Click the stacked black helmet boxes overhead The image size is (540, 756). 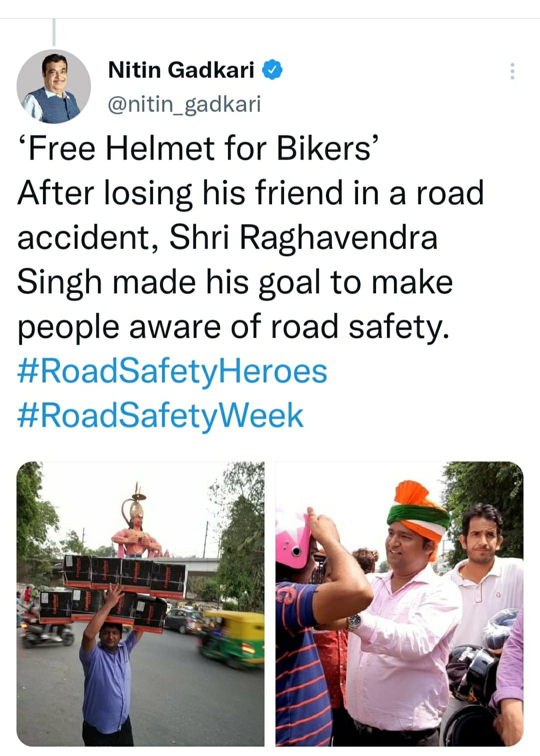tap(114, 590)
